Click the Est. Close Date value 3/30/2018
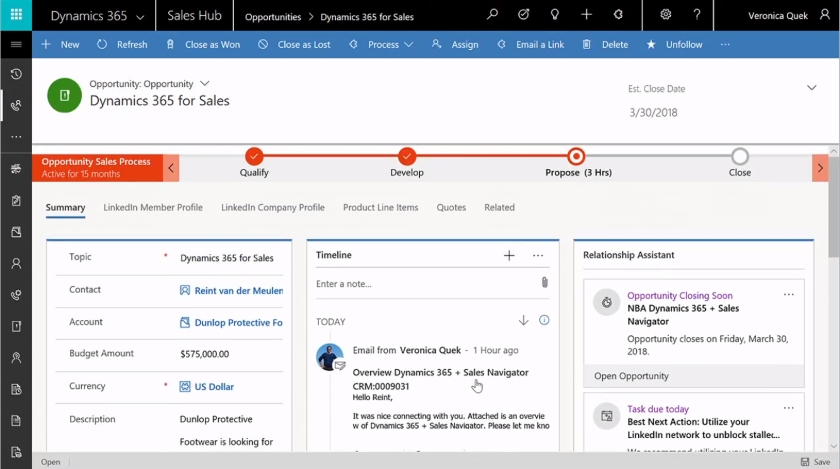 653,113
